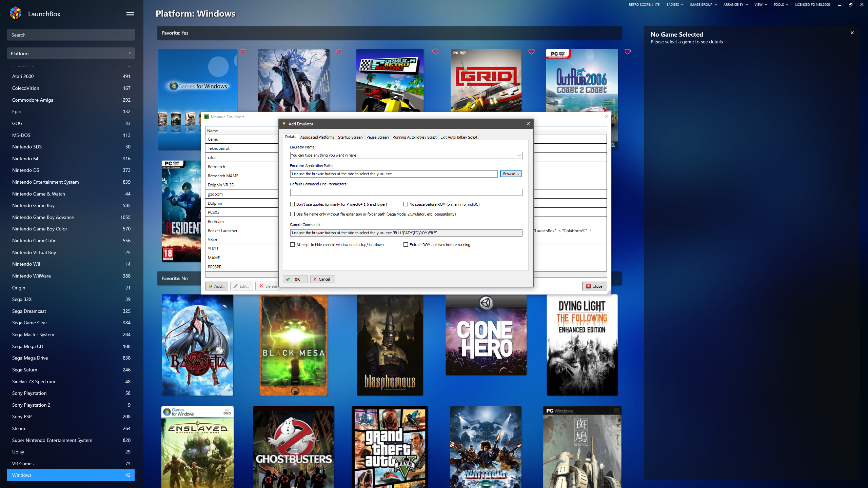
Task: Close the No Game Selected details panel
Action: (x=852, y=33)
